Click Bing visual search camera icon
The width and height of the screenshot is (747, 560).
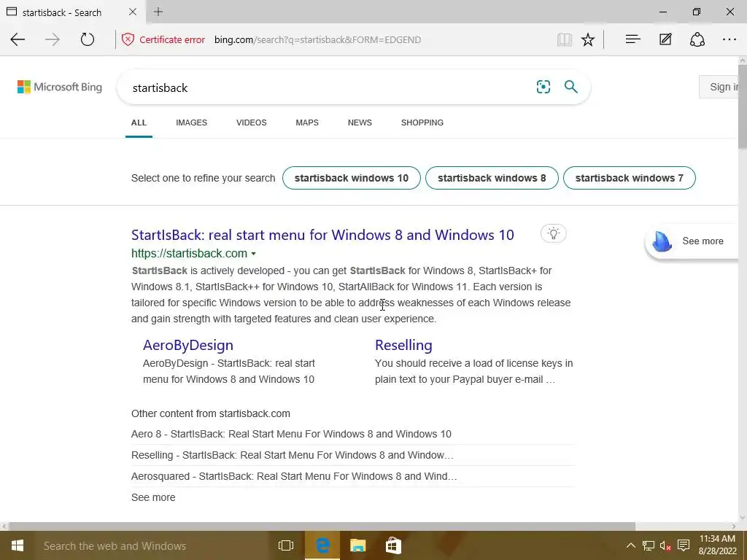[x=543, y=87]
